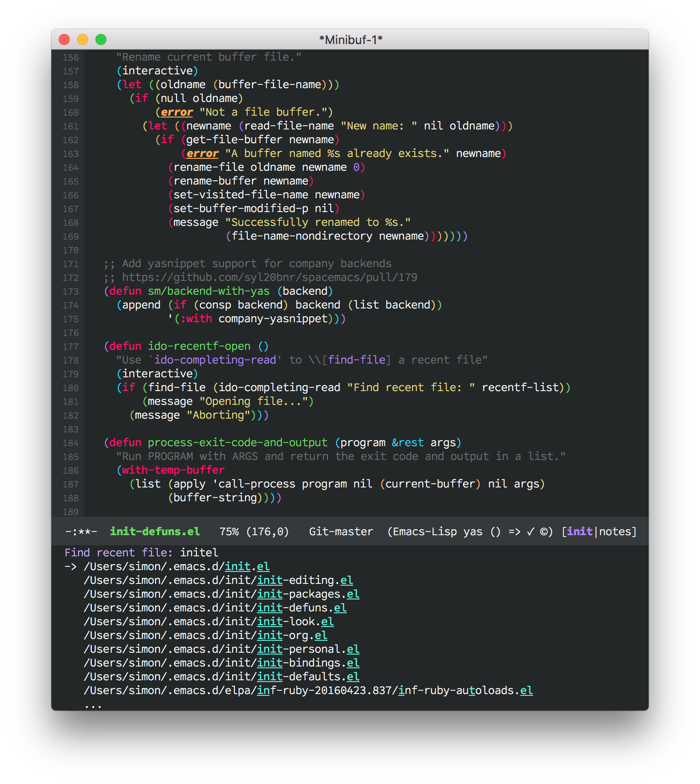Choose the init-defaults.el candidate
The width and height of the screenshot is (700, 784).
(x=222, y=677)
